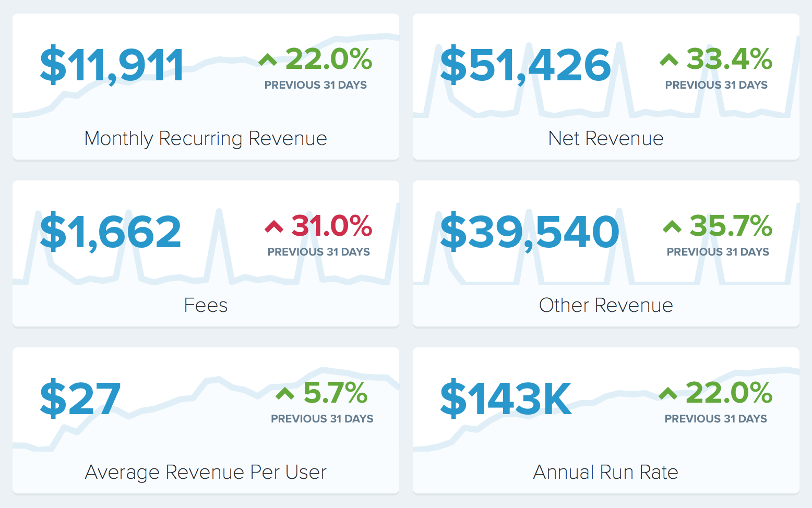812x508 pixels.
Task: Click the up arrow next to 33.4%
Action: click(x=669, y=61)
